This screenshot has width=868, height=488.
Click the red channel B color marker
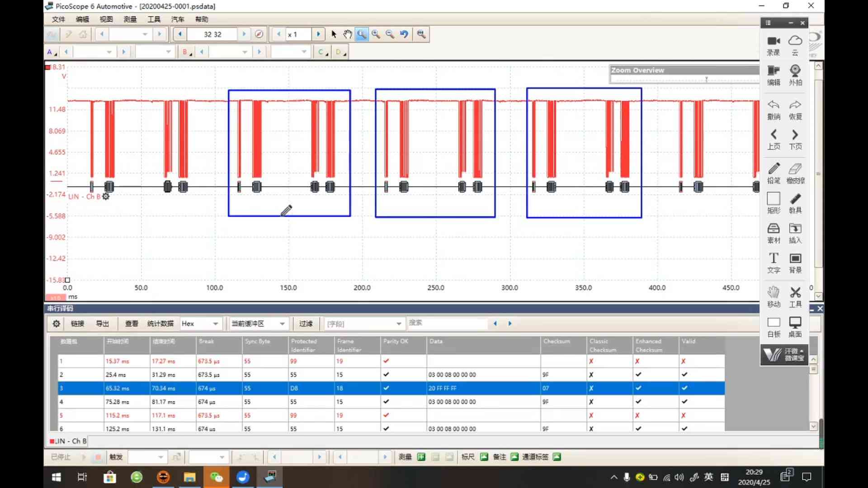(x=47, y=67)
